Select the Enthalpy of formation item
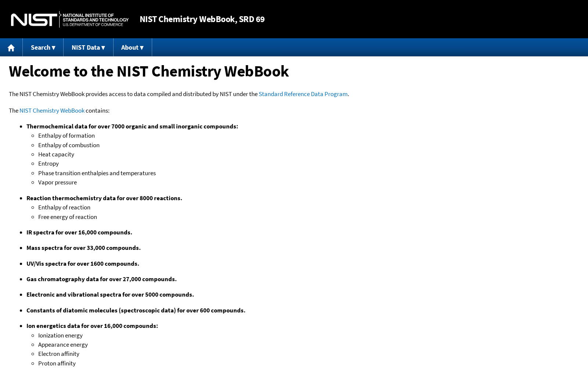Screen dimensions: 588x368 67,135
